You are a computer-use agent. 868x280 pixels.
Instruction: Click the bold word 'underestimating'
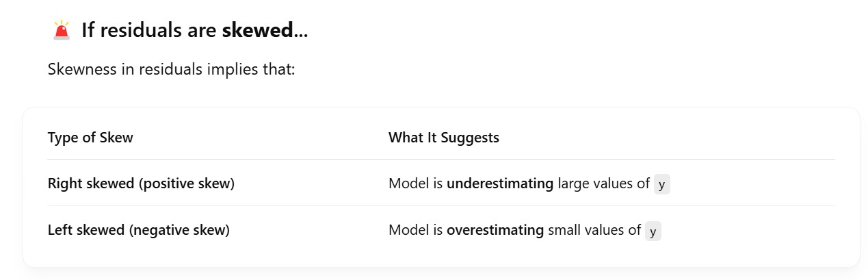500,183
